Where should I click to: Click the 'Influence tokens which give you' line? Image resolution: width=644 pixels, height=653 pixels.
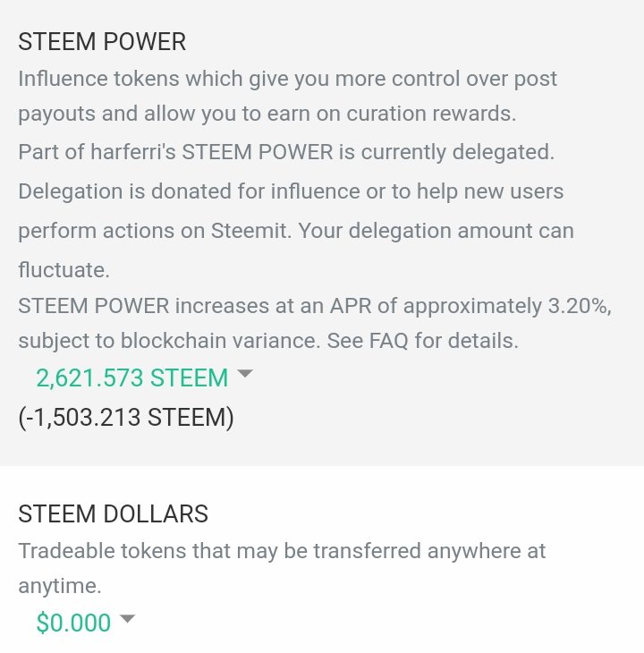coord(288,79)
